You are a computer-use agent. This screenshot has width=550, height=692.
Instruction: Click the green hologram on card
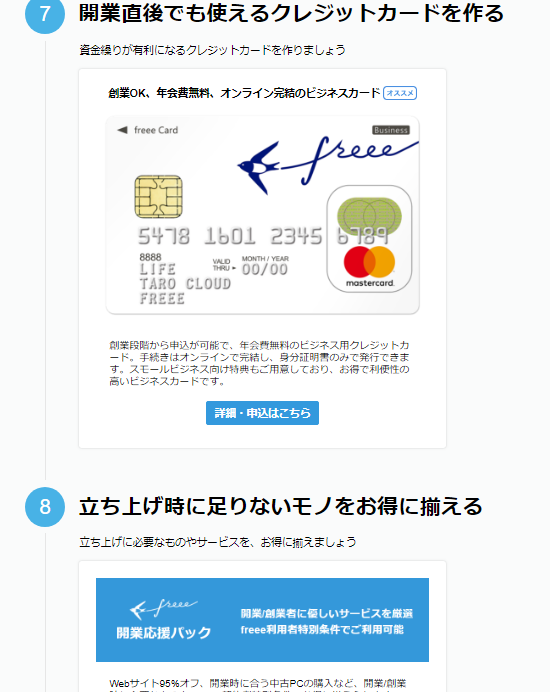point(369,216)
